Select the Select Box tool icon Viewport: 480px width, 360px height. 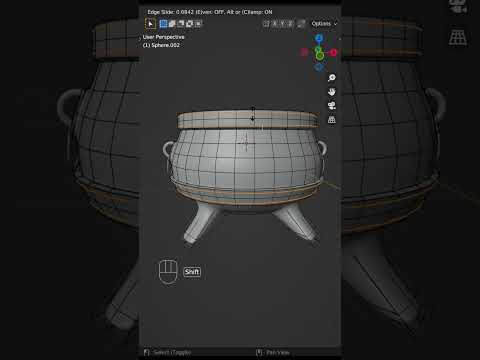coord(150,24)
